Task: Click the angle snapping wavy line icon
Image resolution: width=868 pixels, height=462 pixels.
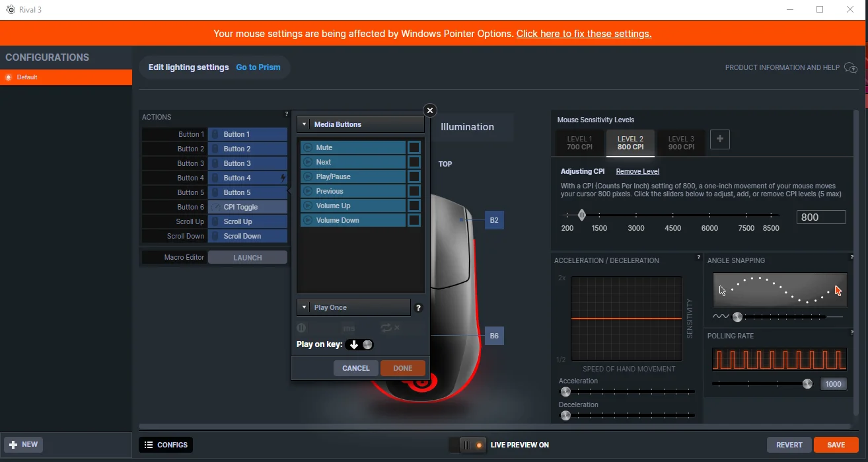Action: [721, 317]
